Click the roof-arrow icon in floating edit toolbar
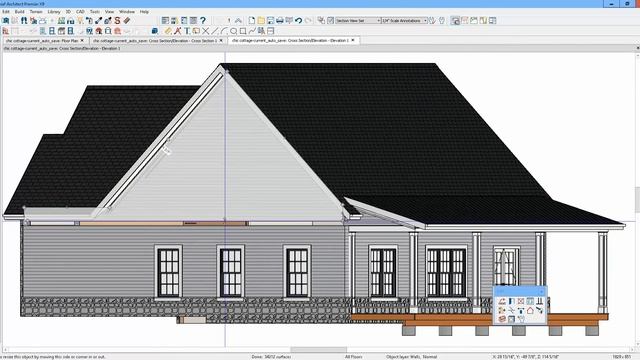The image size is (640, 360). click(502, 302)
